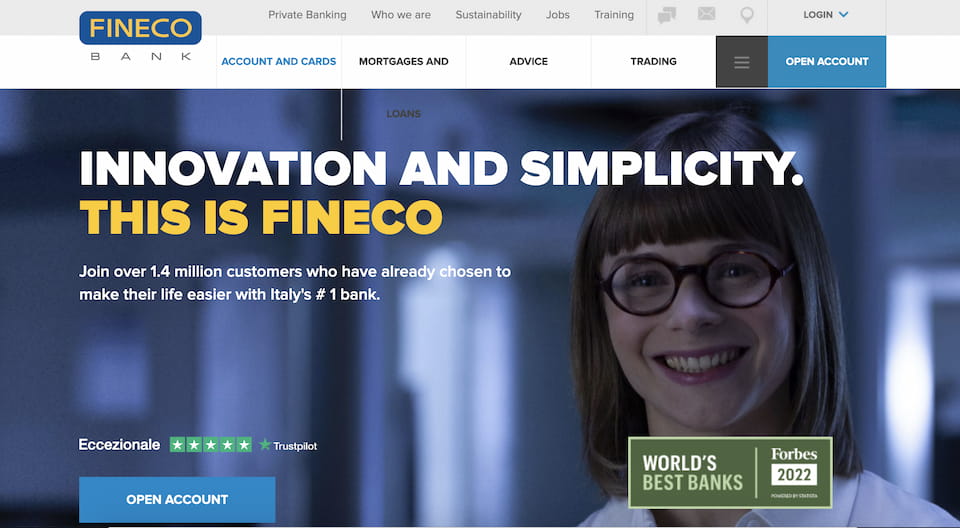960x528 pixels.
Task: Open the Jobs link
Action: [558, 15]
